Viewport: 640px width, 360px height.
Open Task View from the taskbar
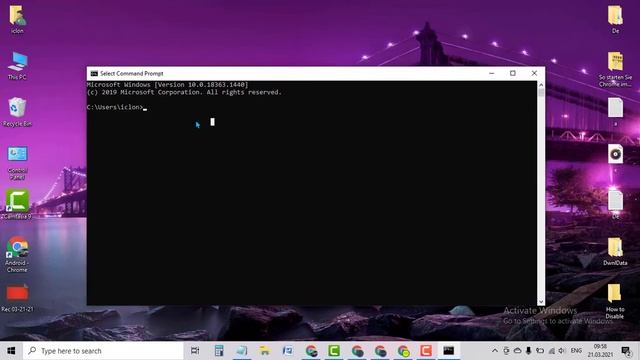[x=195, y=351]
